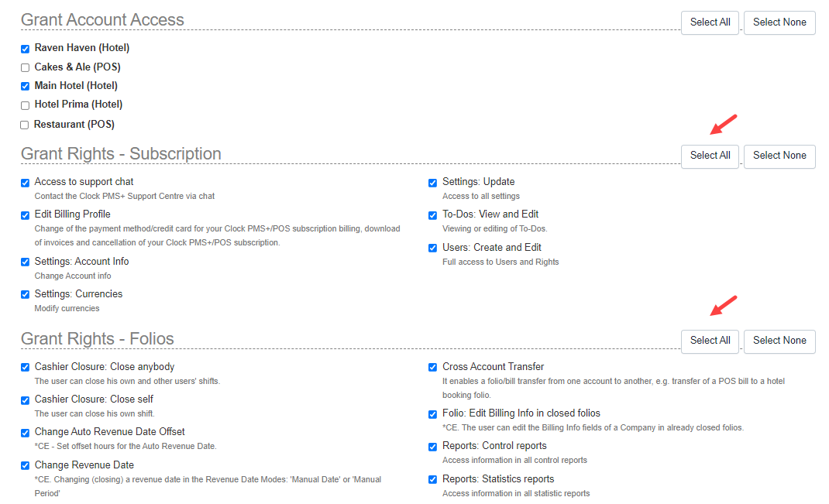The image size is (829, 504).
Task: Uncheck Users: Create and Edit
Action: coord(432,248)
